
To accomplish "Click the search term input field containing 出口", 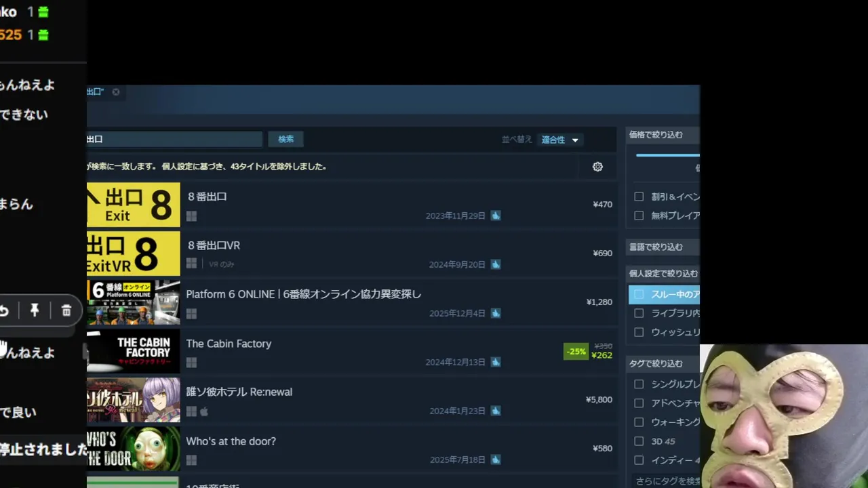I will coord(174,139).
